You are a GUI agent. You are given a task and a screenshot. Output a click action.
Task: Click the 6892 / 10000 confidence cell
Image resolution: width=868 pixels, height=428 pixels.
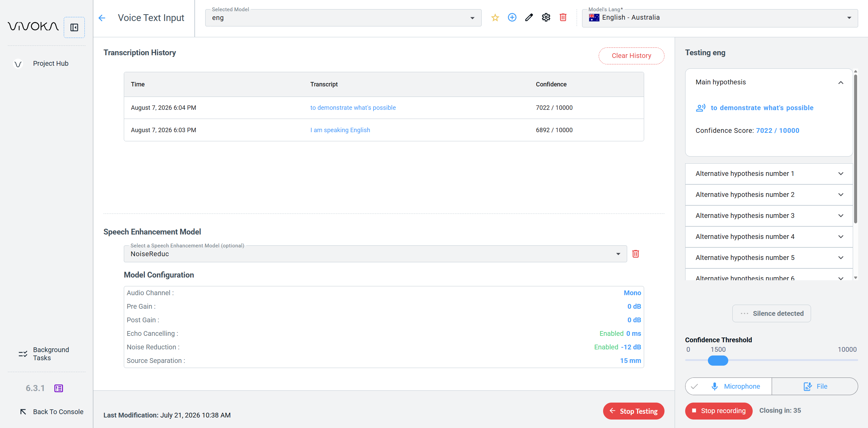pos(554,130)
